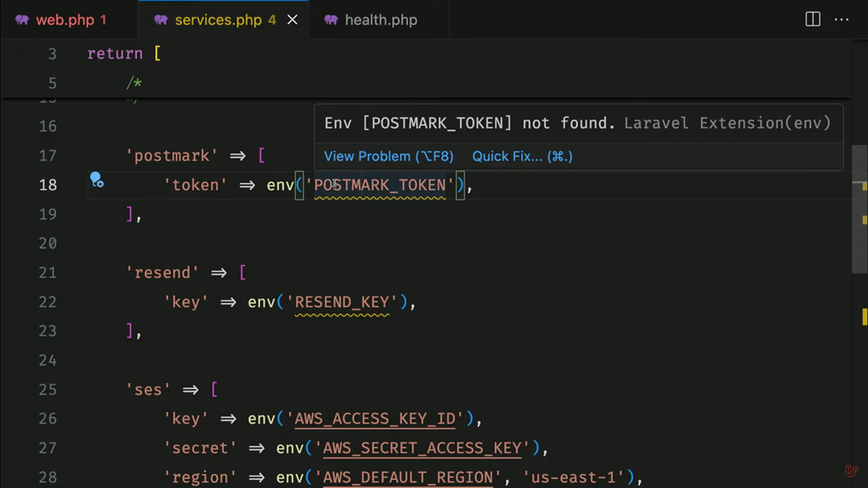Open the More Actions ellipsis menu
Image resolution: width=868 pixels, height=488 pixels.
click(842, 19)
